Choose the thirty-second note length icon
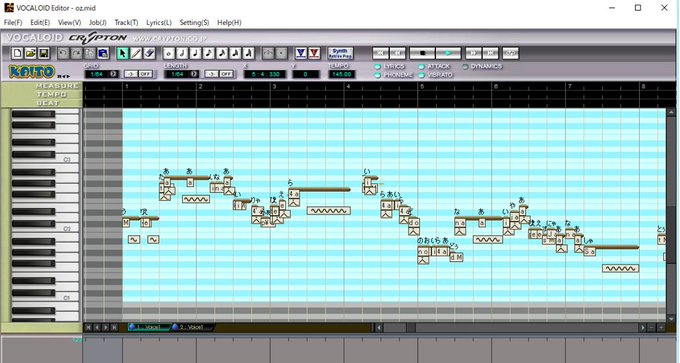Viewport: 680px width, 363px height. click(235, 53)
